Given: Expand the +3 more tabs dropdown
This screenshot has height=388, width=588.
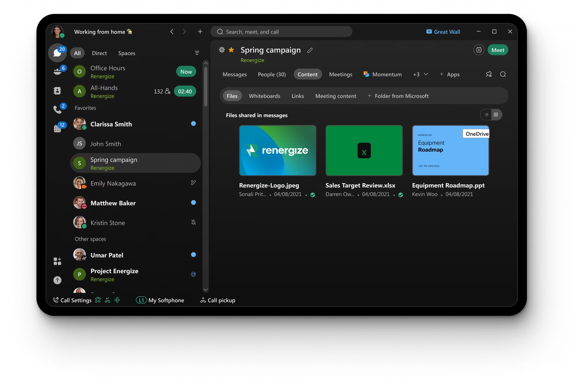Looking at the screenshot, I should point(421,74).
